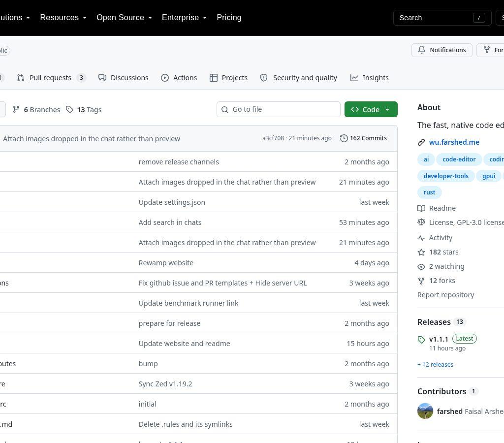The image size is (504, 443).
Task: Click the code brackets icon on Code button
Action: click(x=355, y=109)
